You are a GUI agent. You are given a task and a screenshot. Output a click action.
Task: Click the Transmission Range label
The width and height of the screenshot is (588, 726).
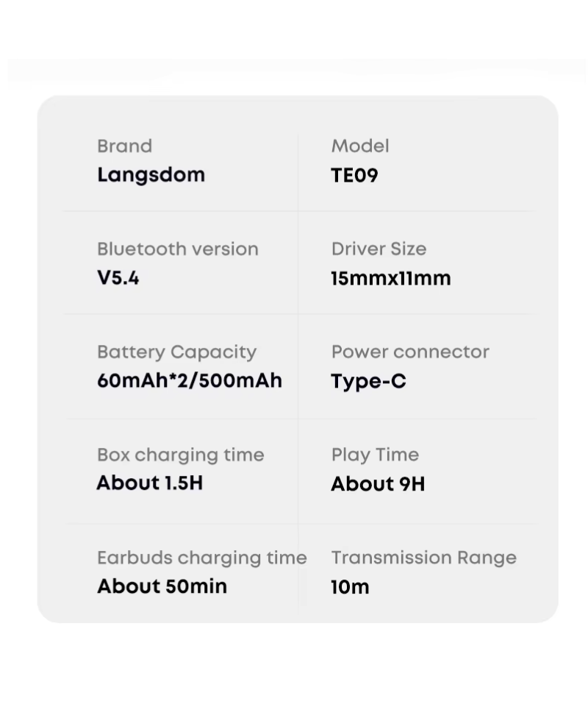(424, 558)
